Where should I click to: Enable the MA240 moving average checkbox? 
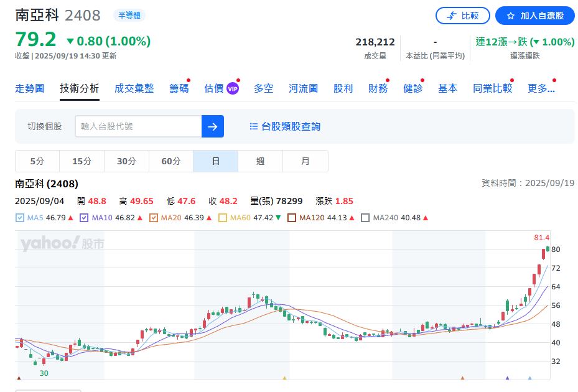366,218
